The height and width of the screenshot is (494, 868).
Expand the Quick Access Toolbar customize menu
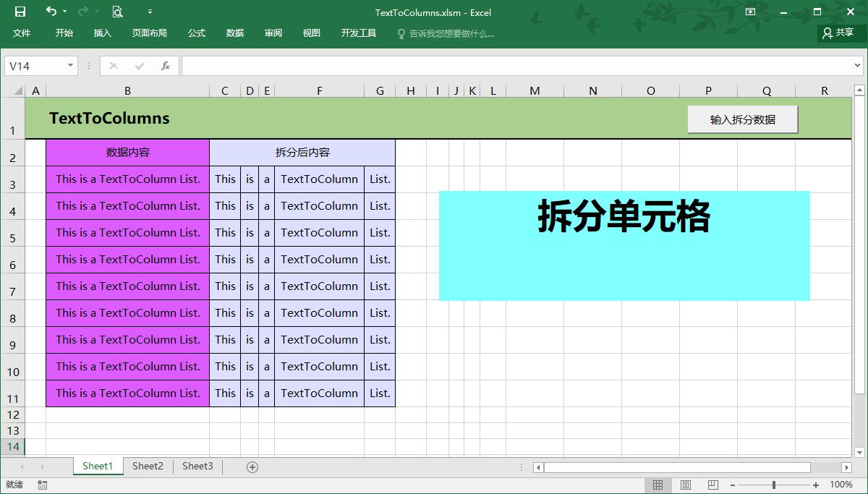[150, 12]
